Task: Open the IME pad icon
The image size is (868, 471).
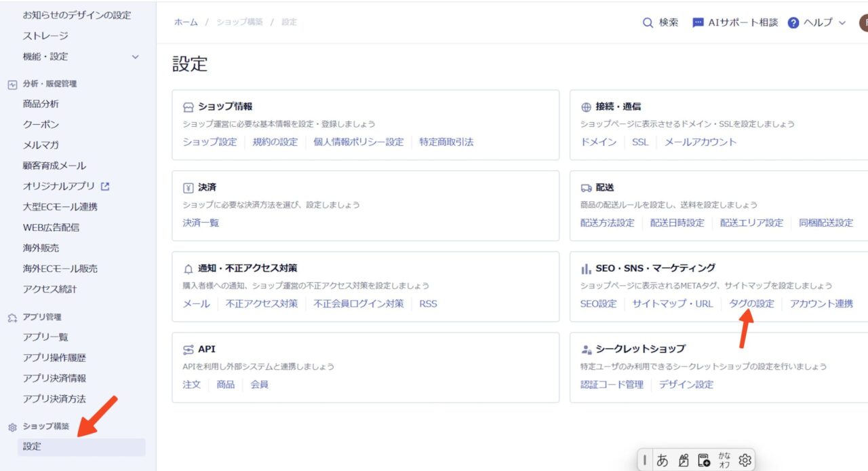Action: [x=683, y=460]
